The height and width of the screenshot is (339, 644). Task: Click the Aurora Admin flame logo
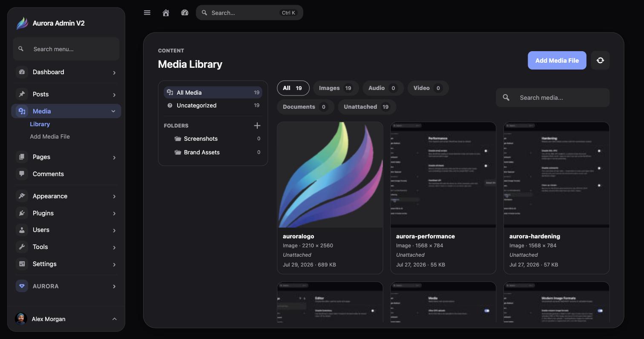(x=22, y=23)
